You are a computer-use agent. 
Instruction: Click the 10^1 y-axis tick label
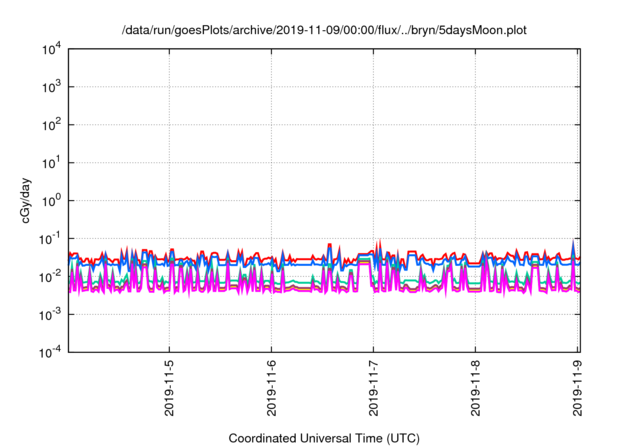53,162
